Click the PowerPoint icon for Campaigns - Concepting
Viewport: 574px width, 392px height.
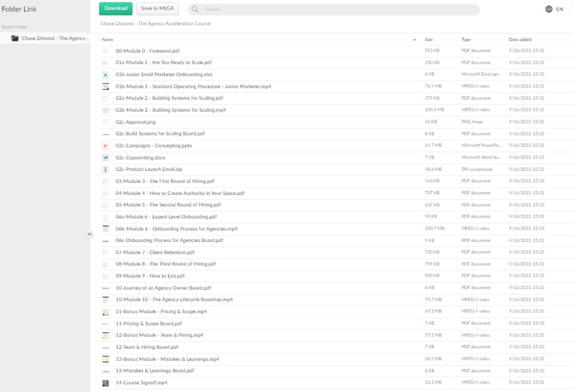(x=105, y=146)
